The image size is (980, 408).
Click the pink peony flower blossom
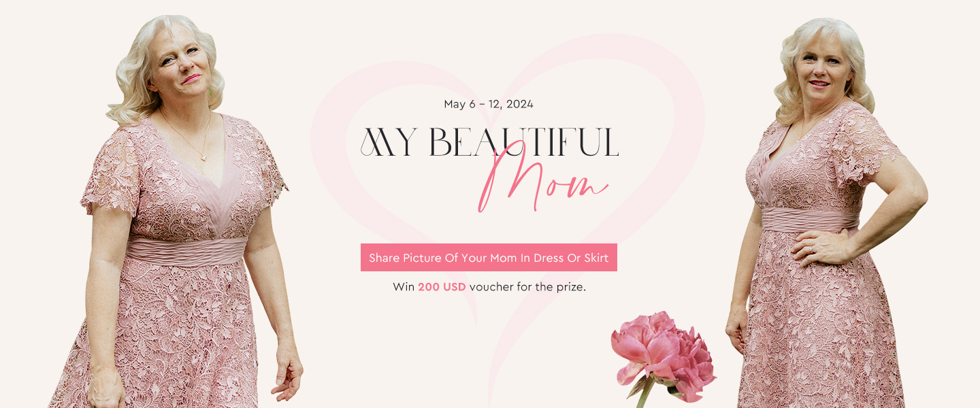[x=663, y=355]
